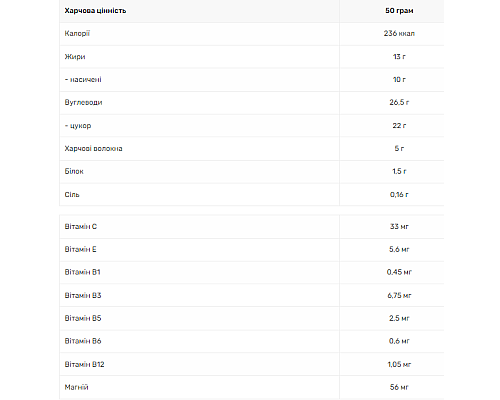Select the 'Вітамін B1' row label
Viewport: 500px width, 400px height.
tap(82, 272)
